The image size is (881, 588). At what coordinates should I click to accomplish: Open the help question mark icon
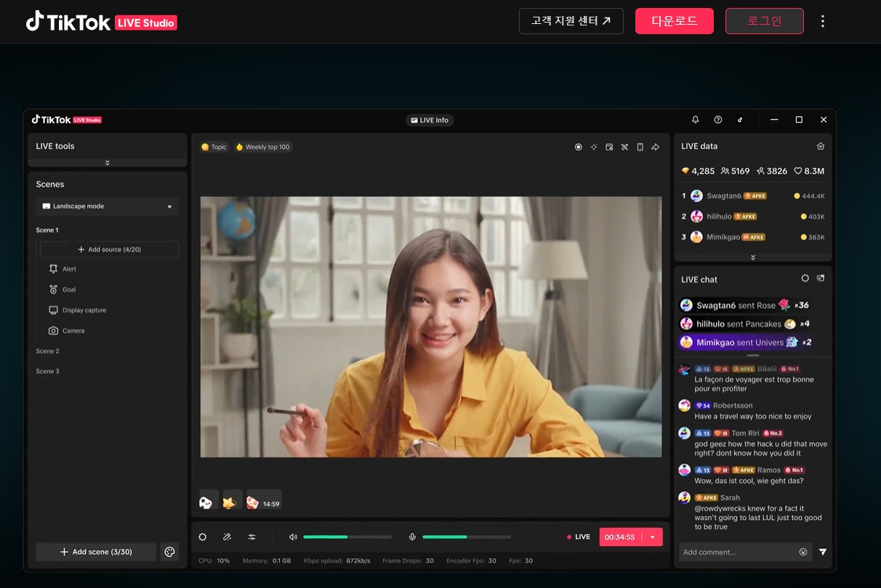[718, 120]
